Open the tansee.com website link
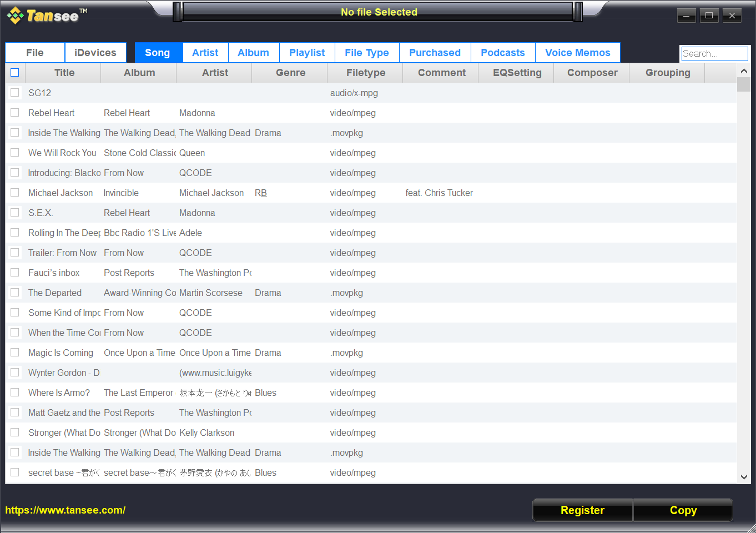 (65, 510)
